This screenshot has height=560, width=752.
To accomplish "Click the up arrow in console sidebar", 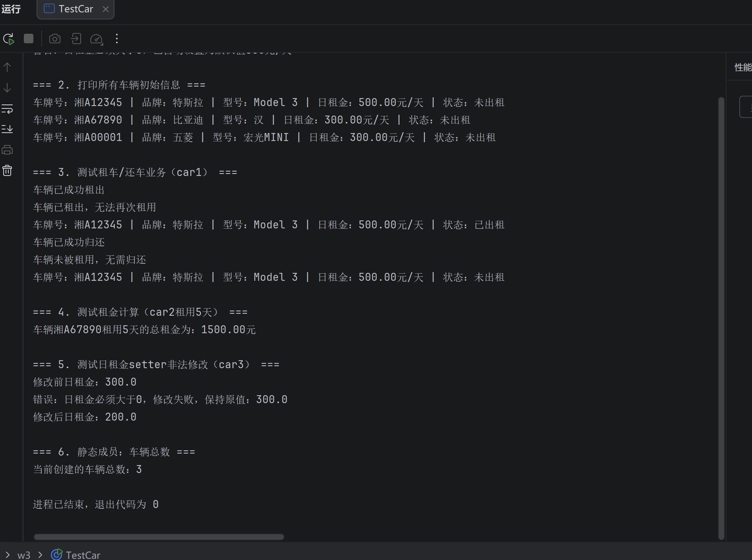I will [8, 67].
